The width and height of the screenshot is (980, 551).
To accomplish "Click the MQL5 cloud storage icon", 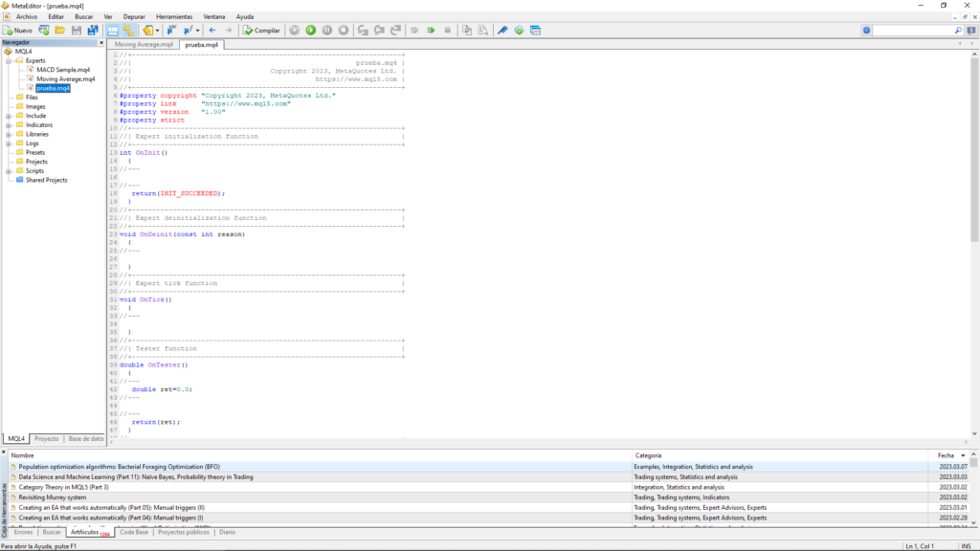I will (x=519, y=30).
